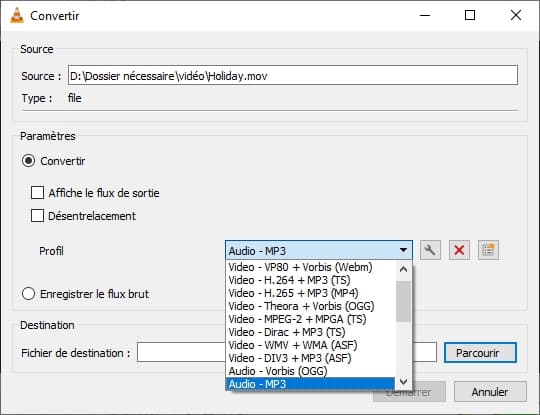
Task: Click the profile list scrollbar thumb
Action: click(403, 301)
